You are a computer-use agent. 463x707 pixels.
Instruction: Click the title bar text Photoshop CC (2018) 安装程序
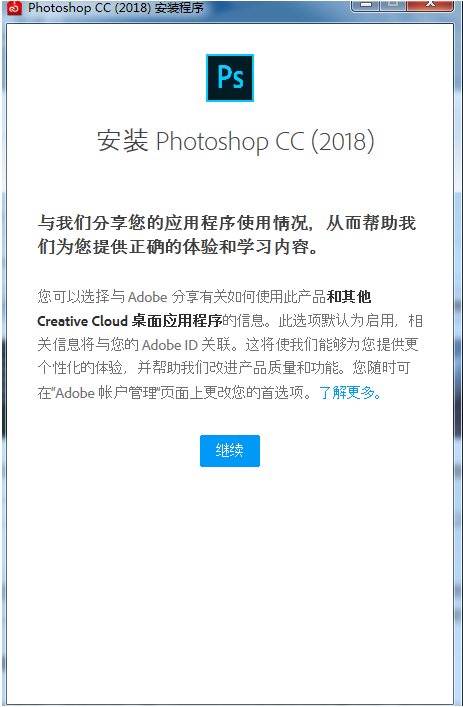[115, 8]
